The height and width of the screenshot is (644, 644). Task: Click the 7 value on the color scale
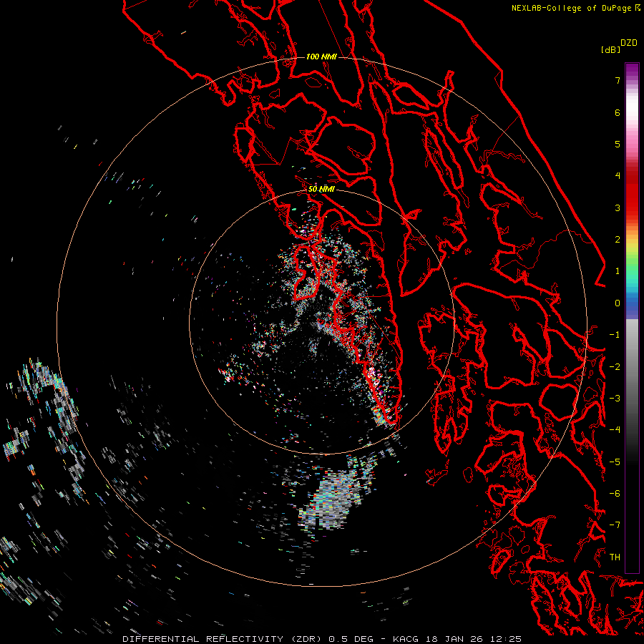click(618, 80)
